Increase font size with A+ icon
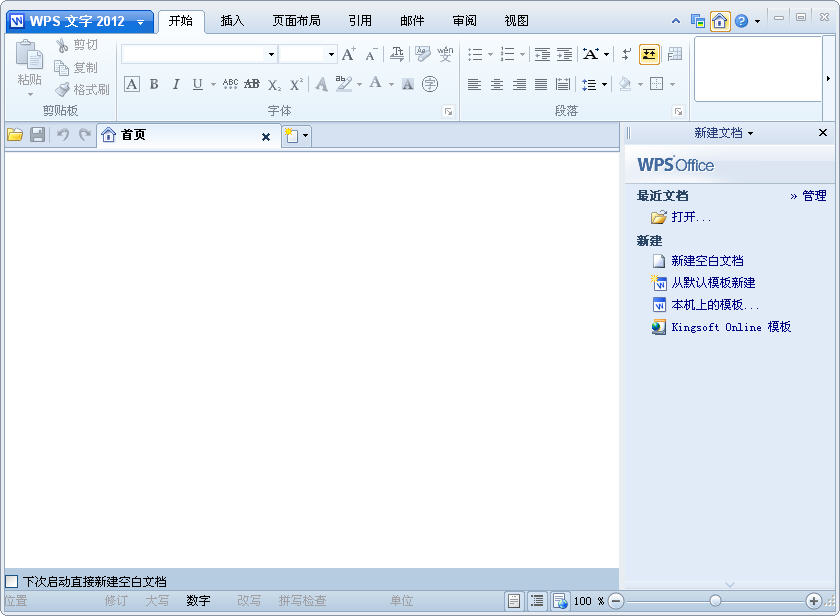Screen dimensions: 840x616 point(348,54)
